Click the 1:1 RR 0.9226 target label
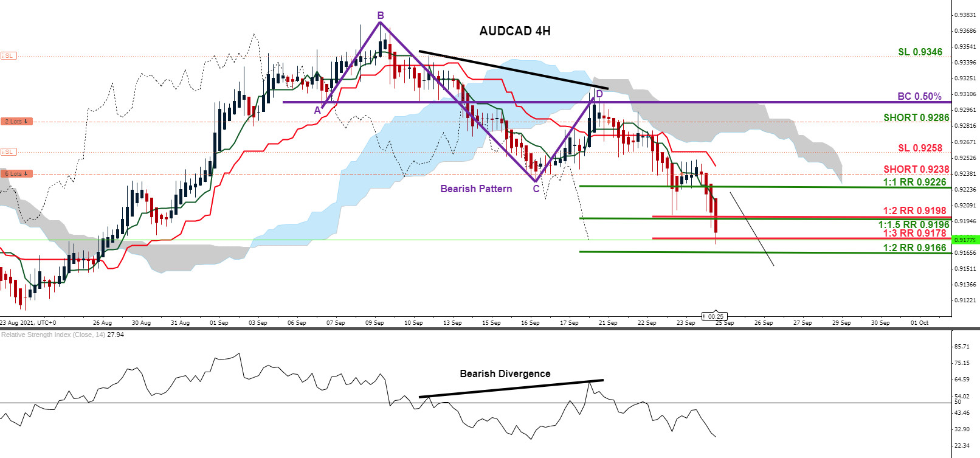The image size is (980, 458). 914,182
